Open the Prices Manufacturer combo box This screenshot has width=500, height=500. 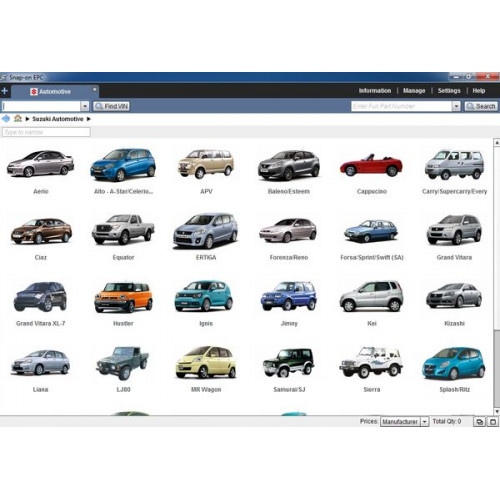(x=404, y=422)
